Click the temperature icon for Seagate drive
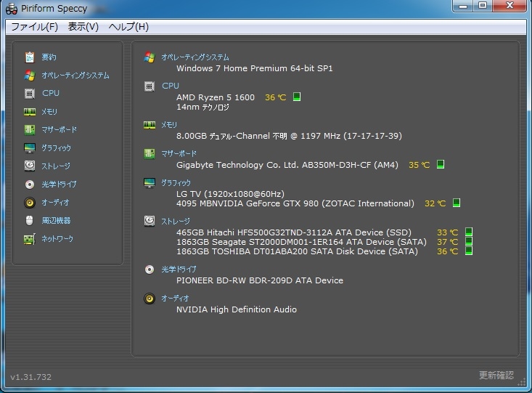The width and height of the screenshot is (532, 393). point(469,241)
